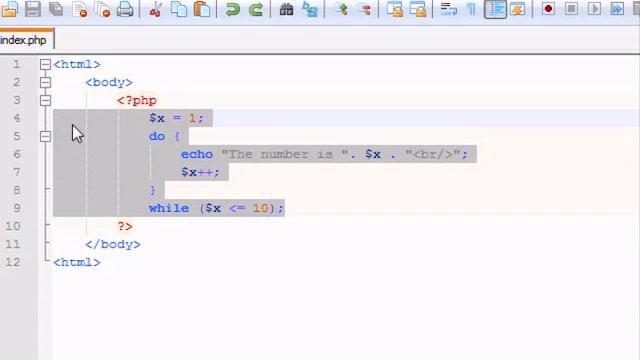This screenshot has height=360, width=640.
Task: Save the current file
Action: 33,9
